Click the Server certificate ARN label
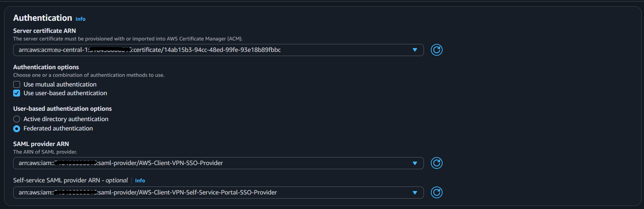This screenshot has height=209, width=644. click(44, 30)
